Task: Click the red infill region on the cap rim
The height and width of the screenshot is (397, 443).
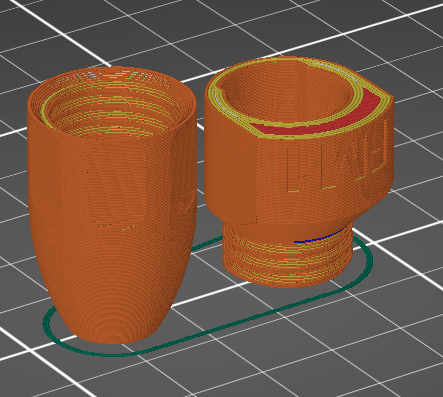Action: click(317, 123)
